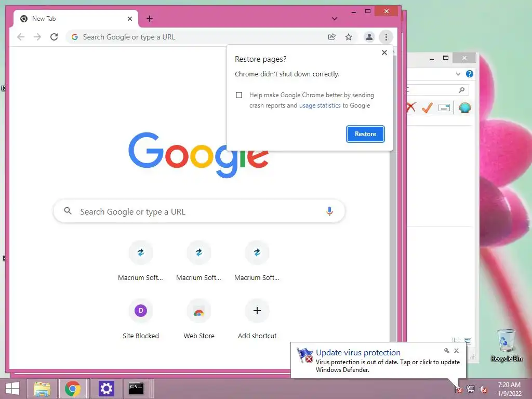The image size is (532, 399).
Task: Click the Google search box on page
Action: pyautogui.click(x=199, y=211)
